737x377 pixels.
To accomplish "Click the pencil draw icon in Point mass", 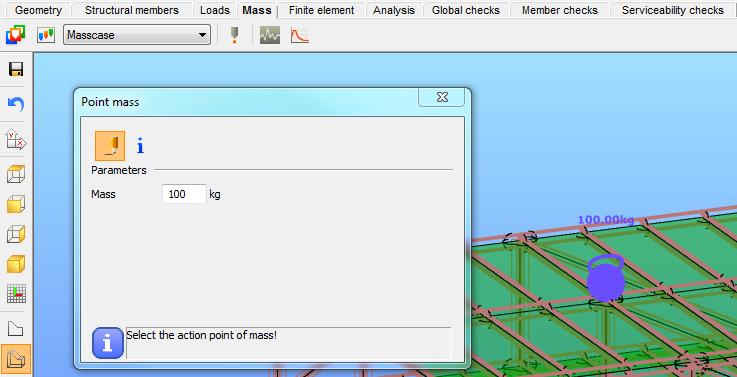I will [110, 146].
